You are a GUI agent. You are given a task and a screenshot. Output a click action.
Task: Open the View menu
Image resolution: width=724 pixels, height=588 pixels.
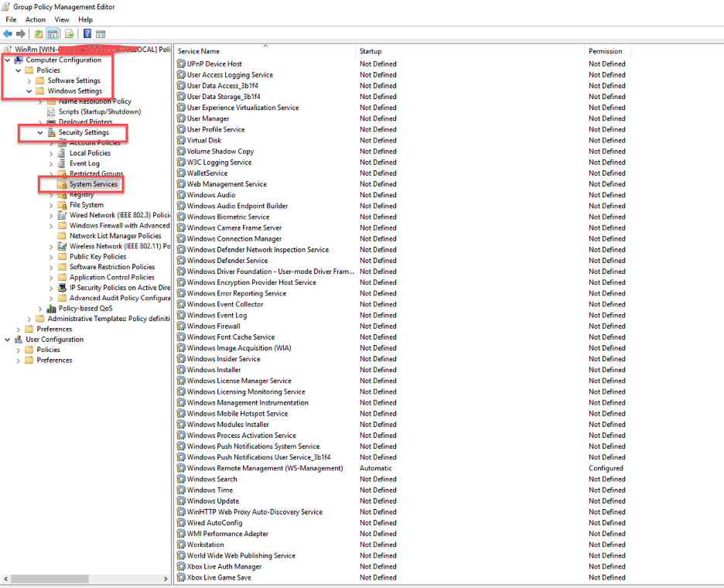coord(61,19)
